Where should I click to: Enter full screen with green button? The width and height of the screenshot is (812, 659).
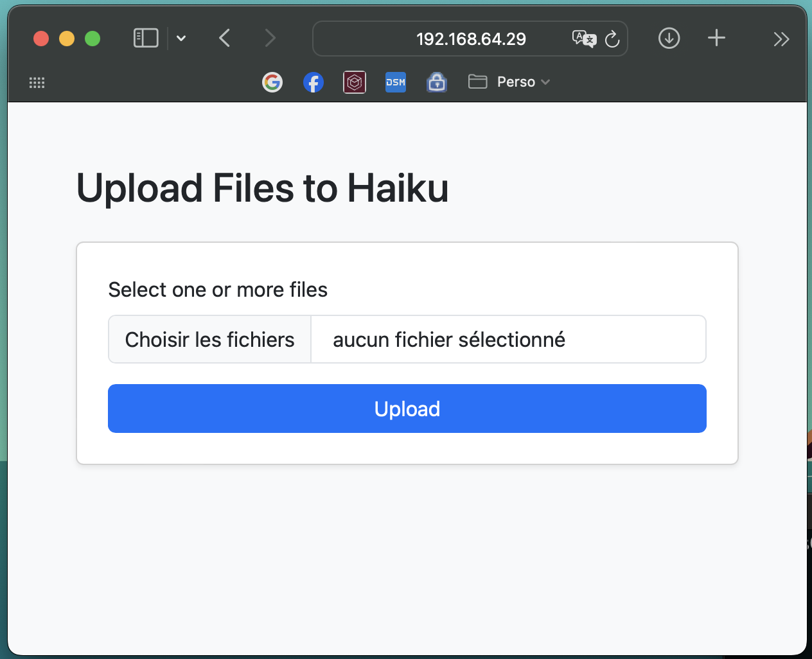(x=93, y=39)
